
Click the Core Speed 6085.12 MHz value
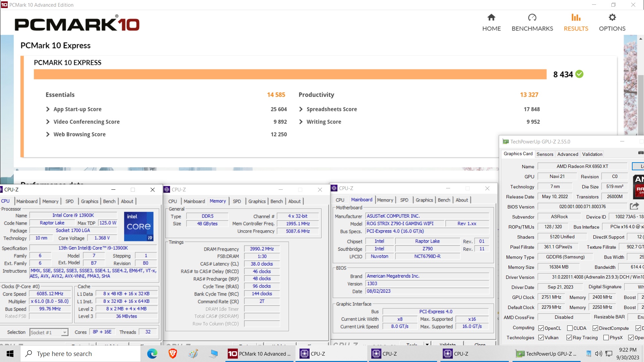pos(50,294)
